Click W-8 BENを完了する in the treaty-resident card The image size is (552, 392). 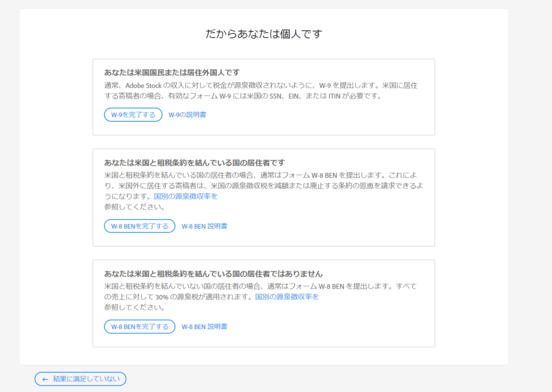click(x=140, y=226)
